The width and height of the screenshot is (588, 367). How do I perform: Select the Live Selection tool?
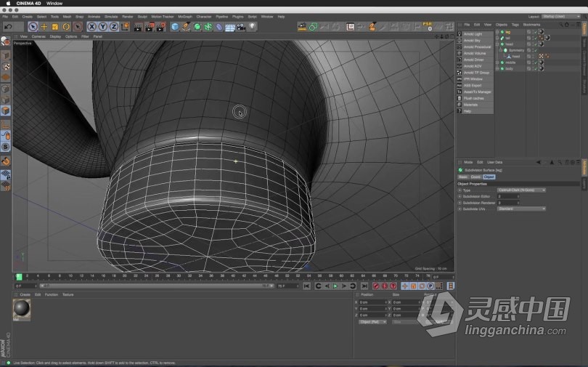(x=33, y=27)
